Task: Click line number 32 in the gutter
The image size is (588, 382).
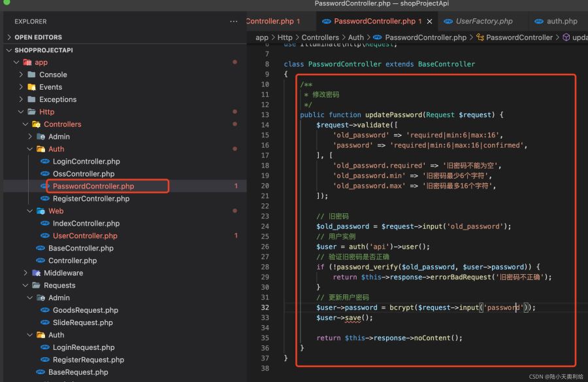Action: click(265, 307)
